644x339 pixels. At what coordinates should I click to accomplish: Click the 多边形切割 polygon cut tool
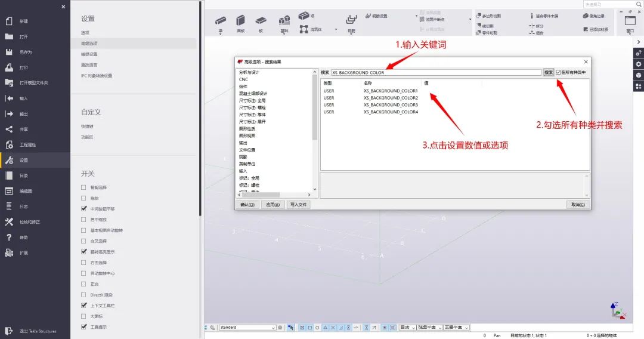pos(491,16)
